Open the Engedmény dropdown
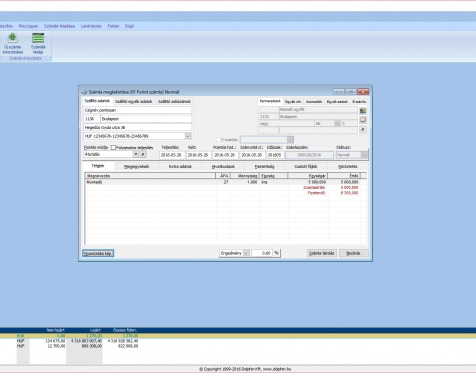The width and height of the screenshot is (476, 373). [x=246, y=253]
